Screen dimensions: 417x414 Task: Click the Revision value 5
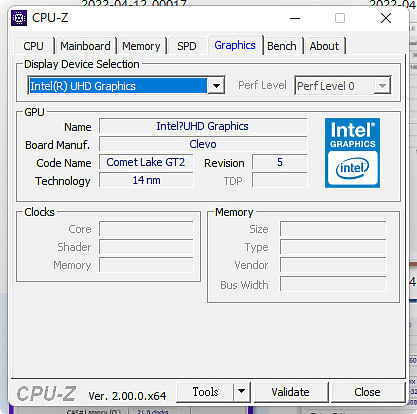pos(279,162)
